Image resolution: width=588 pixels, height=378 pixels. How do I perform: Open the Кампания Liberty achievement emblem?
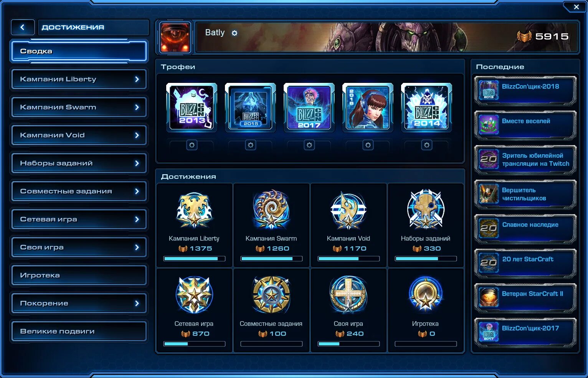coord(194,210)
